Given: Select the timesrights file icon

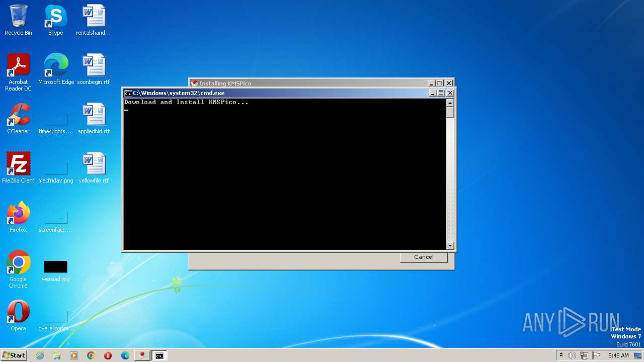Looking at the screenshot, I should [x=56, y=119].
